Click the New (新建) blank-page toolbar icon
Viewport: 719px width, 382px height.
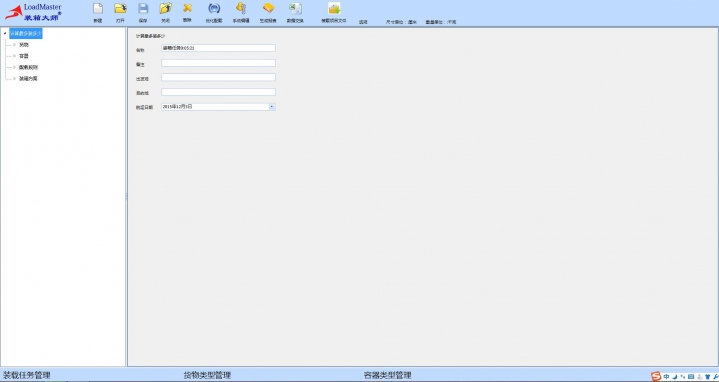[98, 8]
